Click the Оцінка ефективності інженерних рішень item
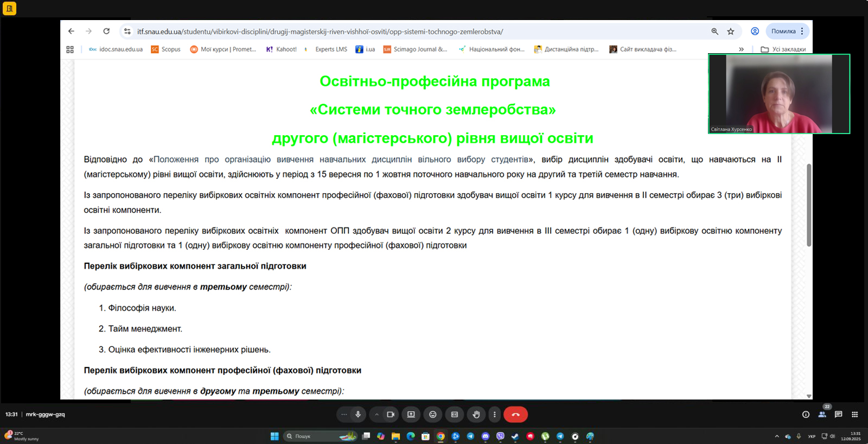 pyautogui.click(x=189, y=350)
